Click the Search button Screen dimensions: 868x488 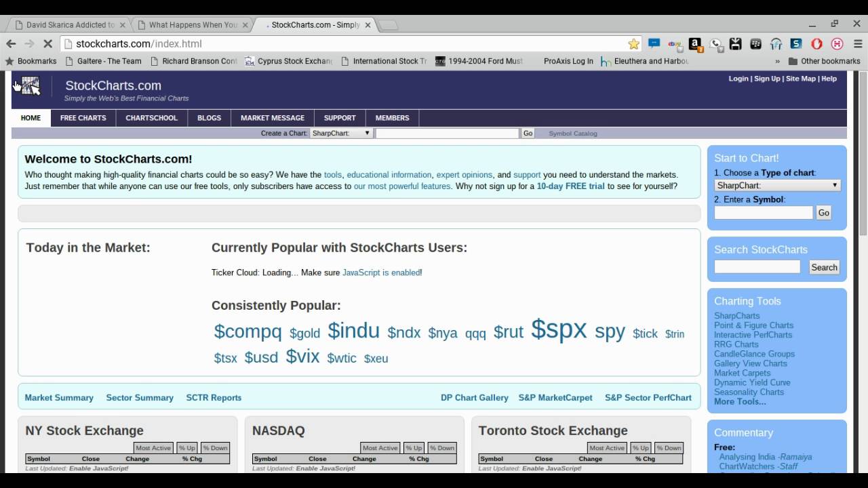click(x=824, y=267)
